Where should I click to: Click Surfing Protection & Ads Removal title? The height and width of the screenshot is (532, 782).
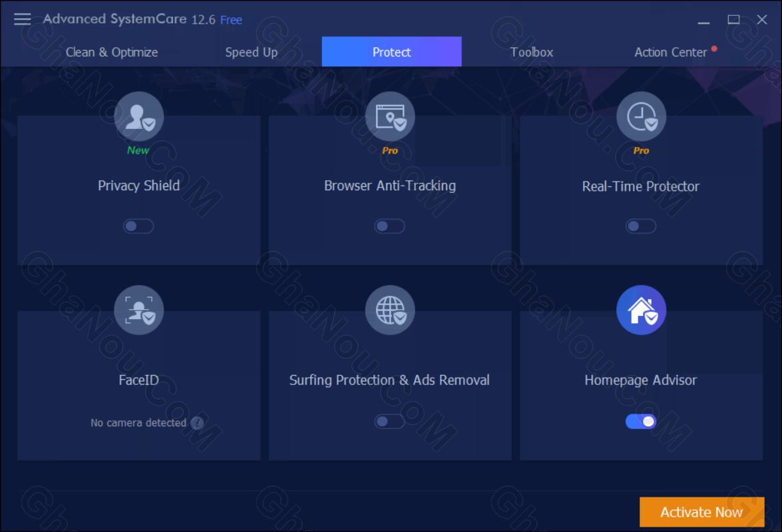click(389, 380)
